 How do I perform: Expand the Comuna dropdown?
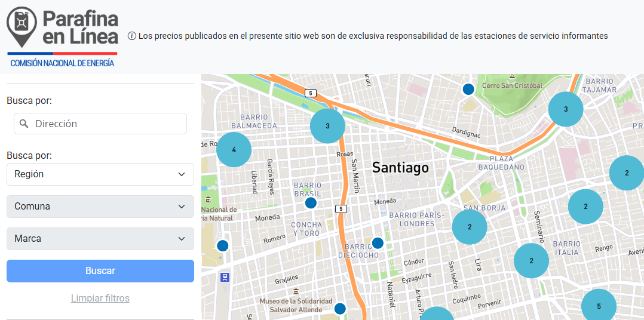(x=100, y=207)
